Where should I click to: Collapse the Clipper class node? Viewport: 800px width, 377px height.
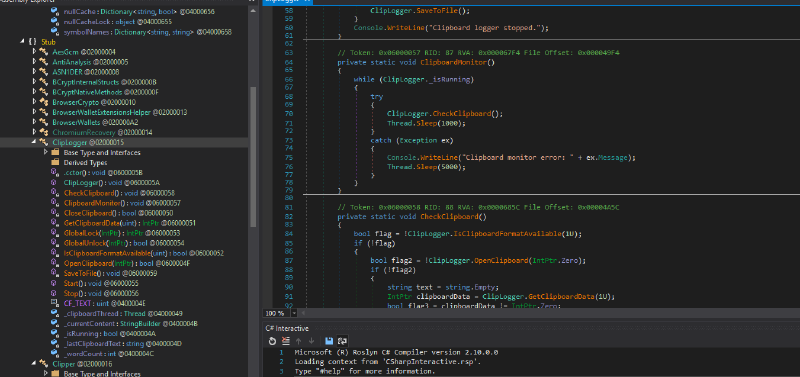tap(34, 364)
